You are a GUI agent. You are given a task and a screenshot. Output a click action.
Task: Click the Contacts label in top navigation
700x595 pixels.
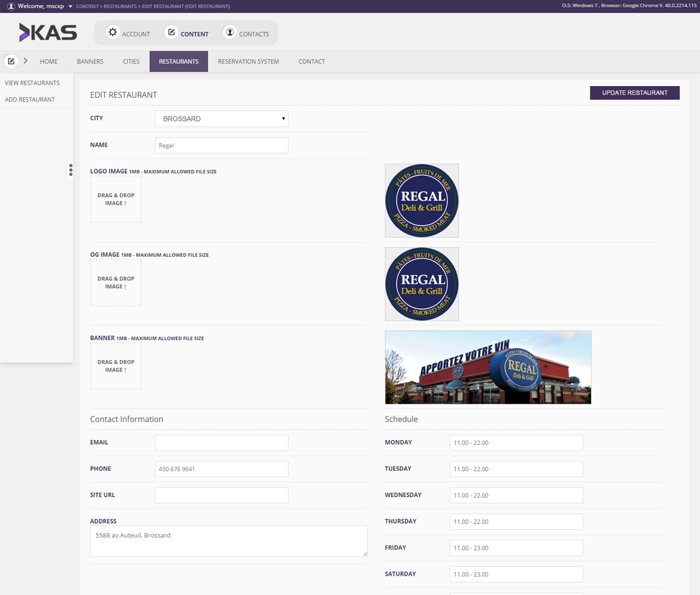254,34
